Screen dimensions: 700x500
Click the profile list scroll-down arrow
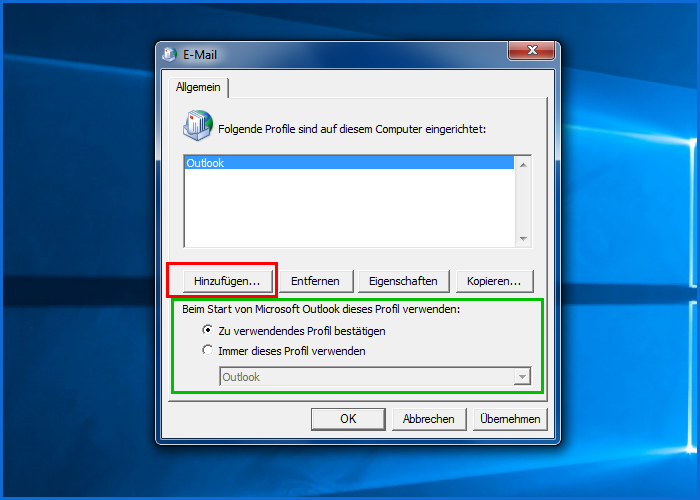point(523,239)
